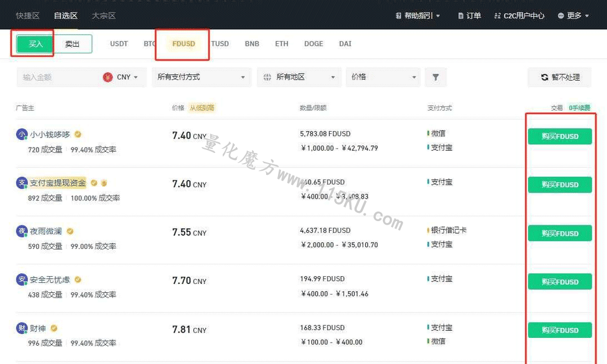Buy FDUSD from 小小钱哆哆
The image size is (607, 364).
(x=560, y=136)
